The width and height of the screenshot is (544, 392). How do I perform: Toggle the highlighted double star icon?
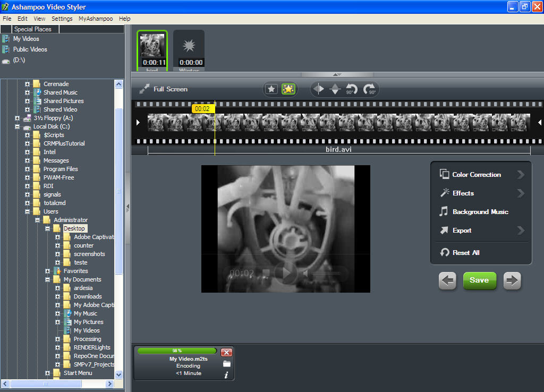click(x=288, y=89)
